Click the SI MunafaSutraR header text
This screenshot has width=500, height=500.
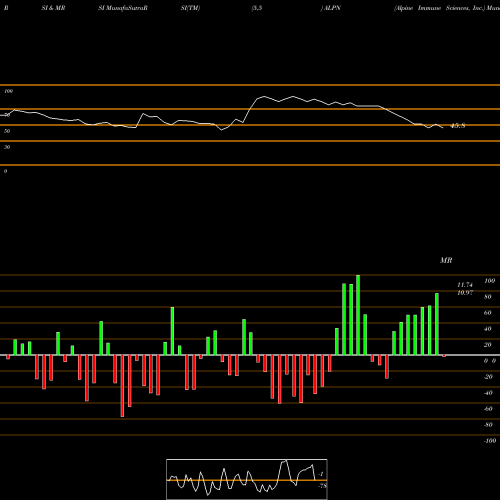[123, 8]
